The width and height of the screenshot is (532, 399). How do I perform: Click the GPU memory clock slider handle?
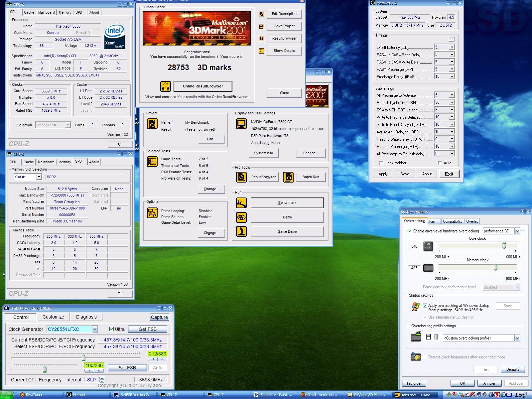click(x=495, y=267)
